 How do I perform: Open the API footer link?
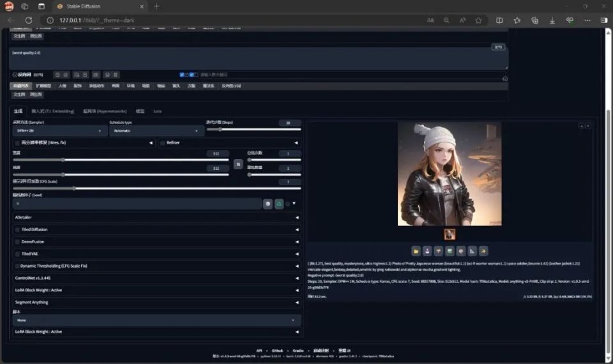(x=259, y=351)
